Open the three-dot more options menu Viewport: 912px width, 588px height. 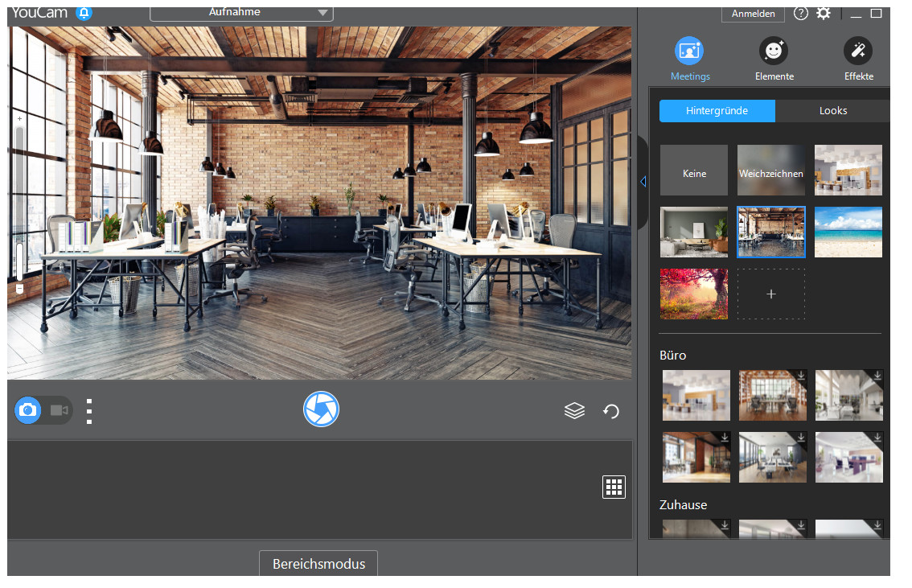click(x=89, y=410)
